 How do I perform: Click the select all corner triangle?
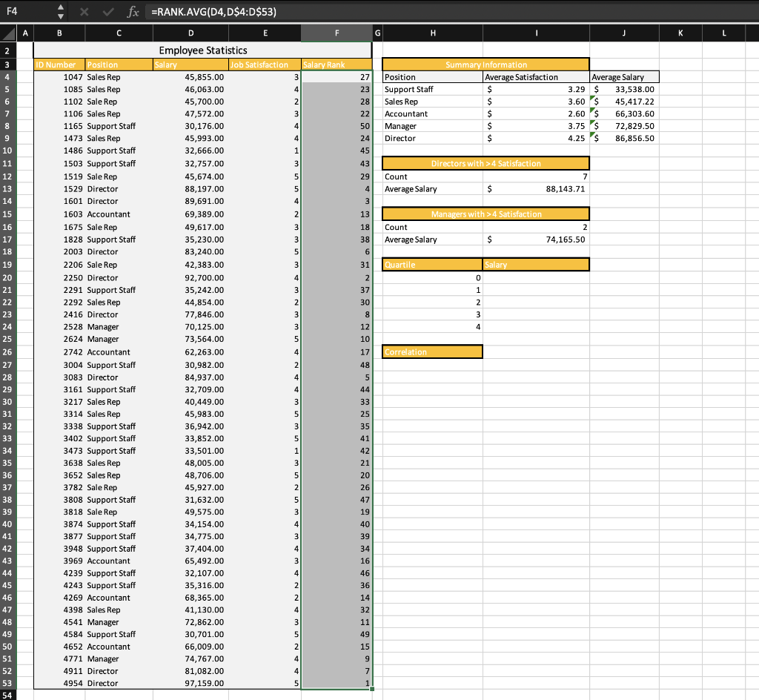(8, 33)
